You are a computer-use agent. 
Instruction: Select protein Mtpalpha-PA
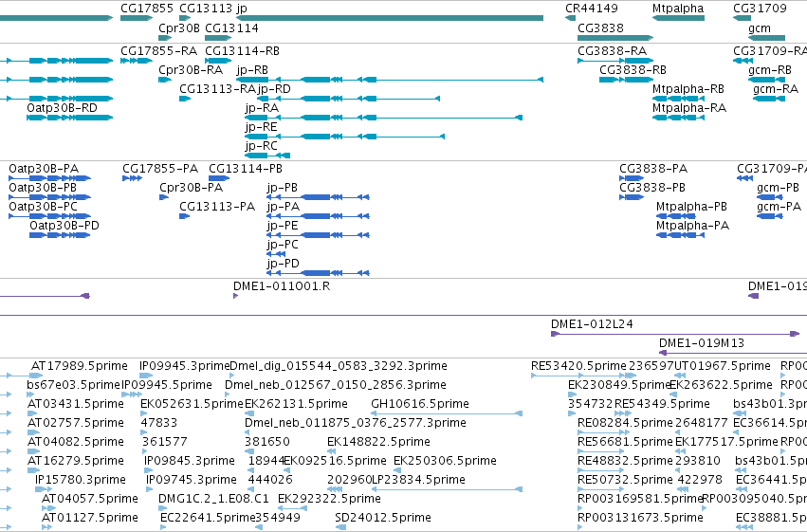tap(692, 227)
